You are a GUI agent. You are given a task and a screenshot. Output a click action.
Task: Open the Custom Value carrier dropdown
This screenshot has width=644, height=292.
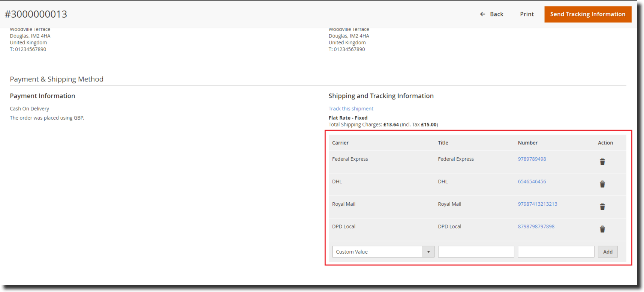pos(378,252)
